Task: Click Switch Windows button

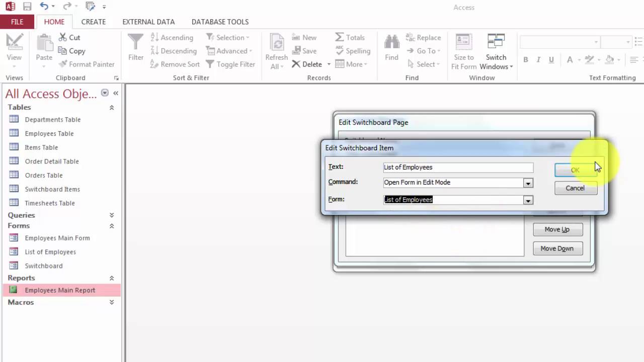Action: 496,51
